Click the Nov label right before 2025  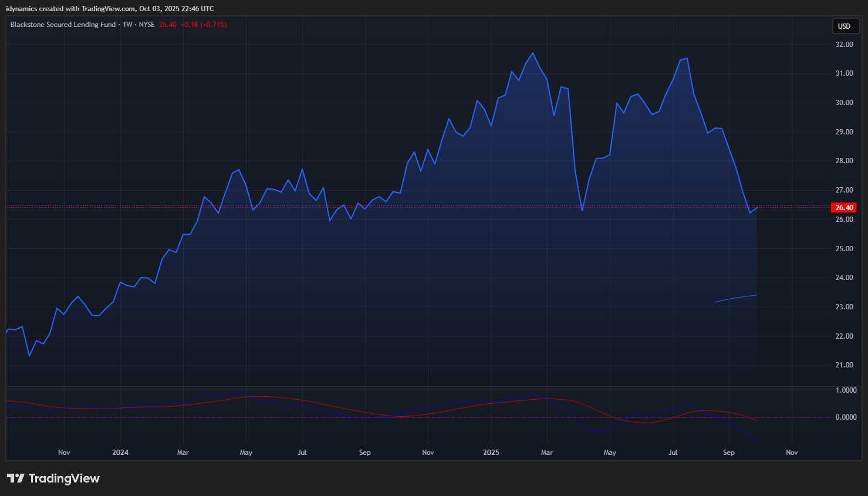click(428, 453)
